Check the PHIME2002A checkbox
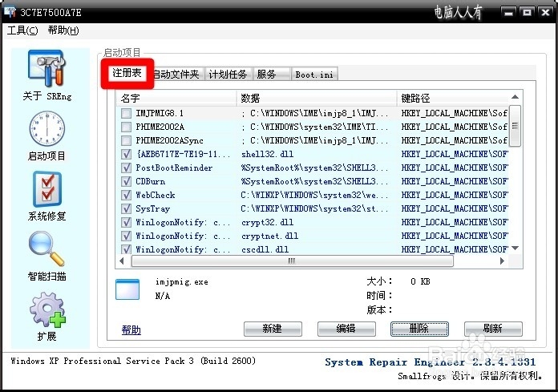The width and height of the screenshot is (558, 392). pos(126,127)
